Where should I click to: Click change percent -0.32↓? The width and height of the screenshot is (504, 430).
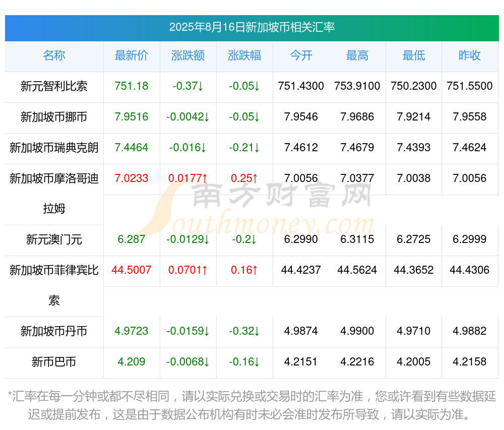(x=244, y=331)
